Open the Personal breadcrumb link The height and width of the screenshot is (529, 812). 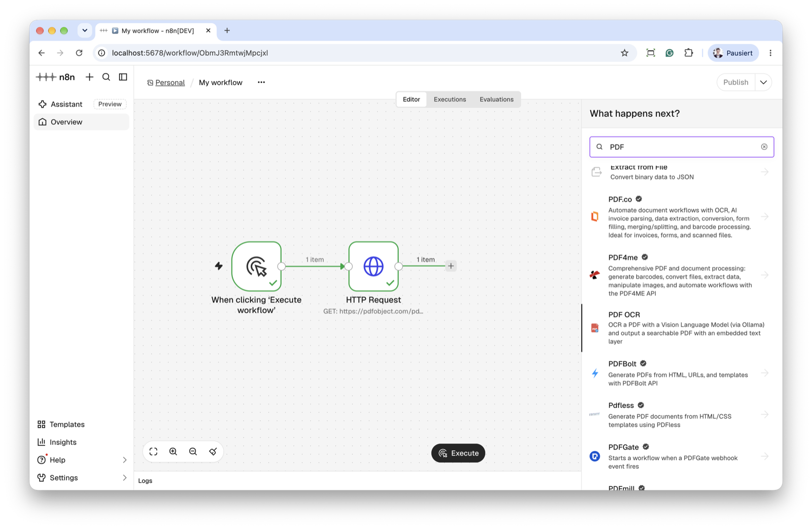tap(170, 82)
